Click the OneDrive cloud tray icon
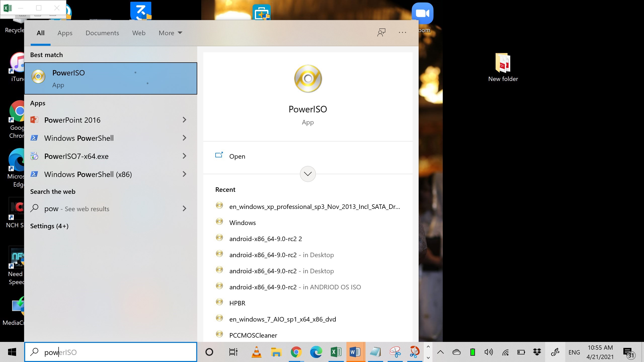 (x=456, y=352)
